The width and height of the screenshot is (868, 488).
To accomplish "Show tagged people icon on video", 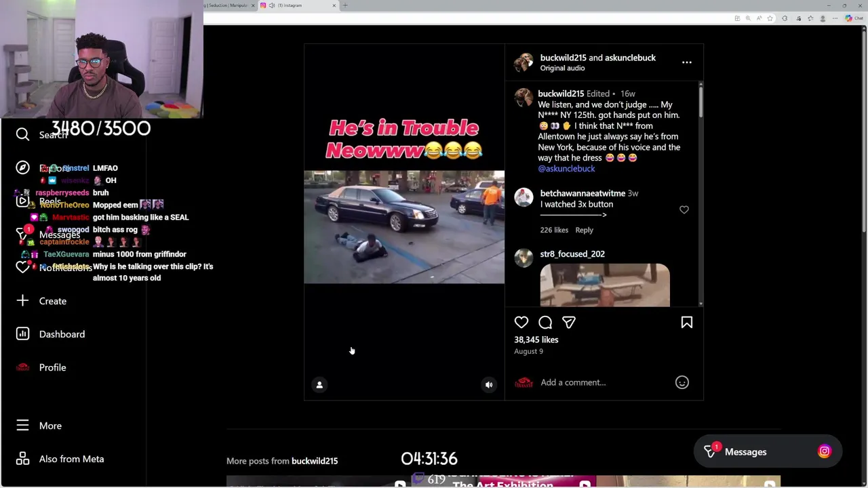I will coord(319,385).
